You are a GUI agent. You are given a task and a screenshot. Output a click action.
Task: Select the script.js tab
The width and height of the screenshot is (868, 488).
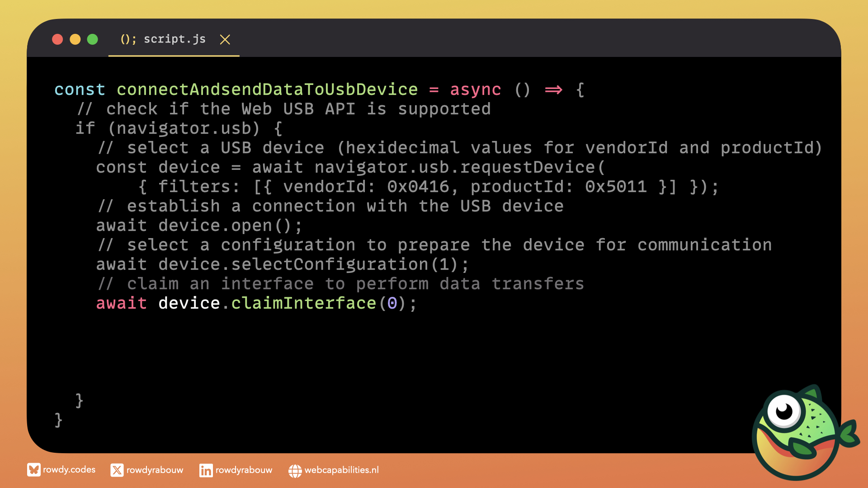click(x=175, y=39)
